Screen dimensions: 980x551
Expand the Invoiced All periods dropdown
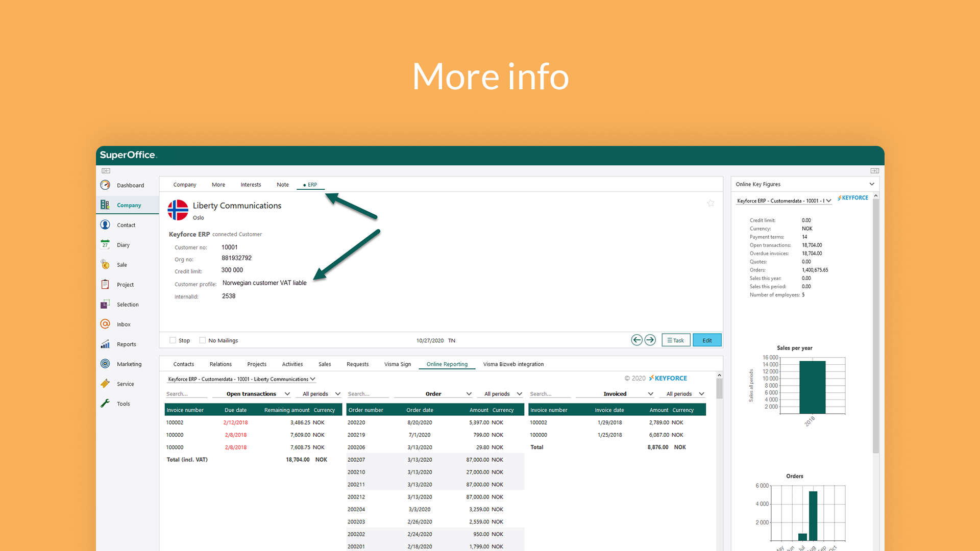(x=702, y=394)
